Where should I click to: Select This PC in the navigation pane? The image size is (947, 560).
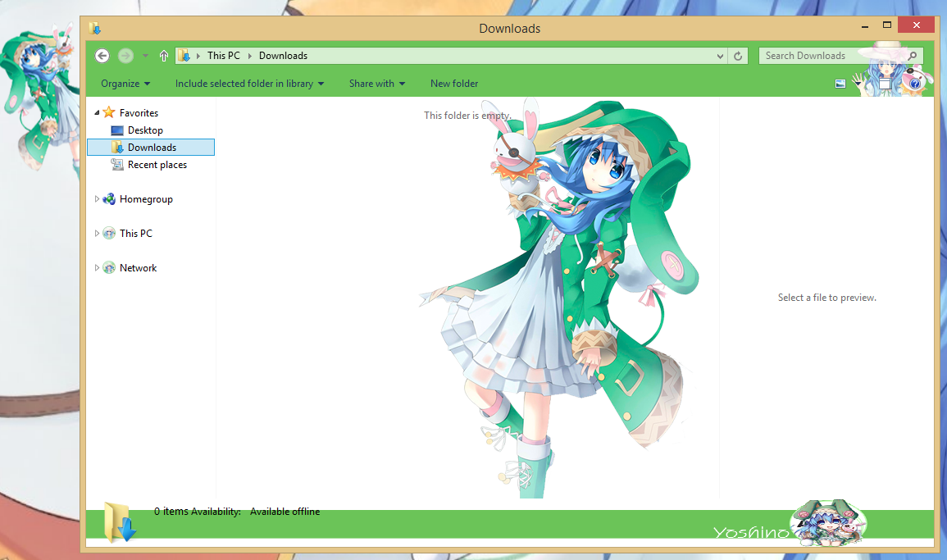pos(136,233)
